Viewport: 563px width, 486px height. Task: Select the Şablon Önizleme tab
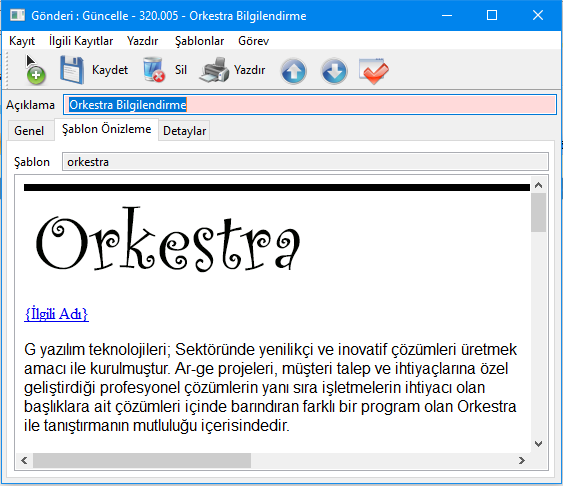tap(106, 129)
